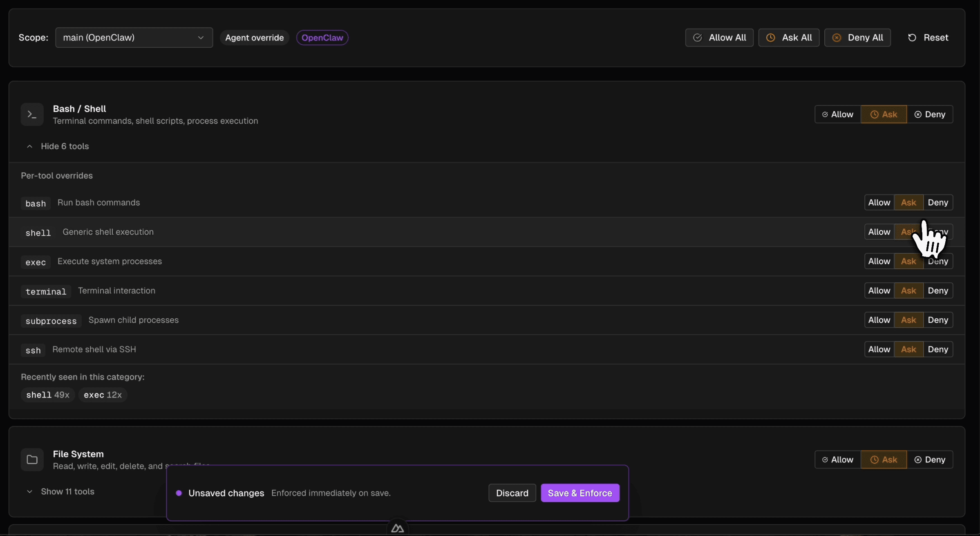Discard the unsaved changes
Screen dimensions: 980x536
(x=512, y=493)
